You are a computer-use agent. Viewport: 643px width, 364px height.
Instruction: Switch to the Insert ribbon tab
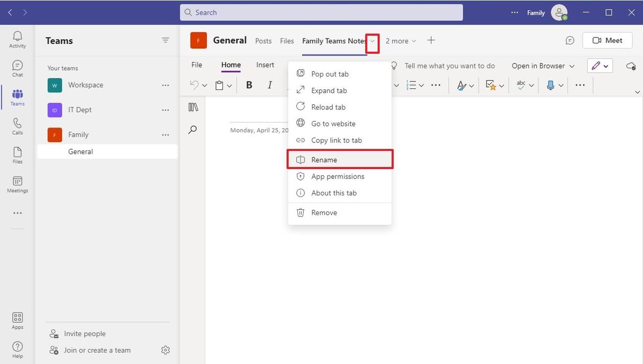click(265, 65)
